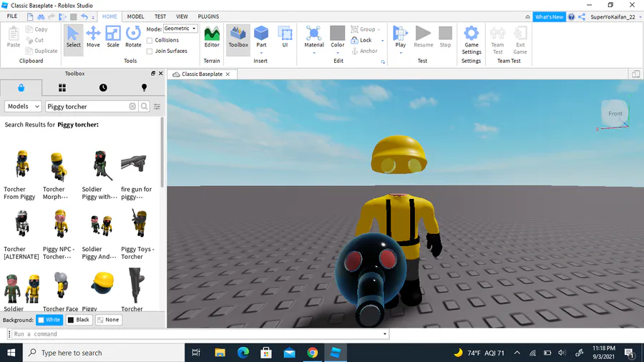
Task: Open the FILE menu
Action: coord(12,16)
